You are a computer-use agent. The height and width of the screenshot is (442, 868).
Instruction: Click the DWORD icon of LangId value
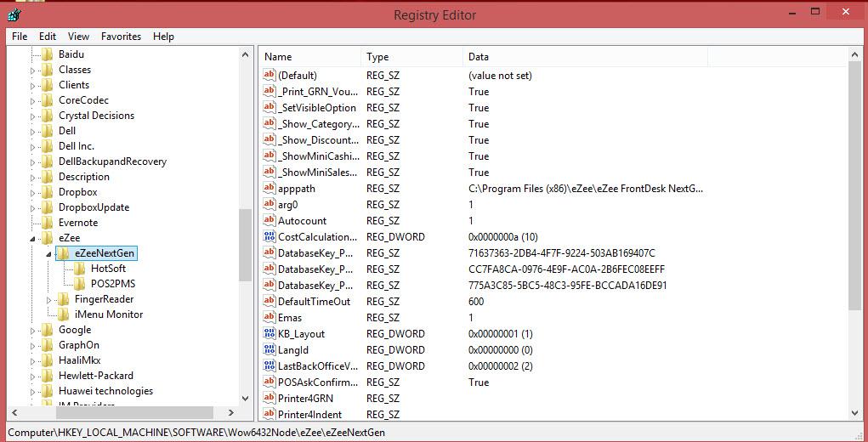pyautogui.click(x=269, y=349)
